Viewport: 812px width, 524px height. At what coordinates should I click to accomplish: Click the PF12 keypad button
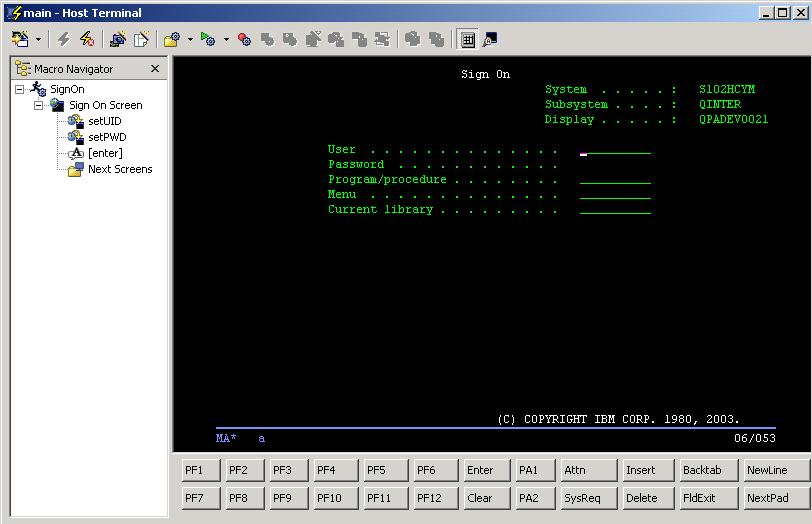[436, 498]
